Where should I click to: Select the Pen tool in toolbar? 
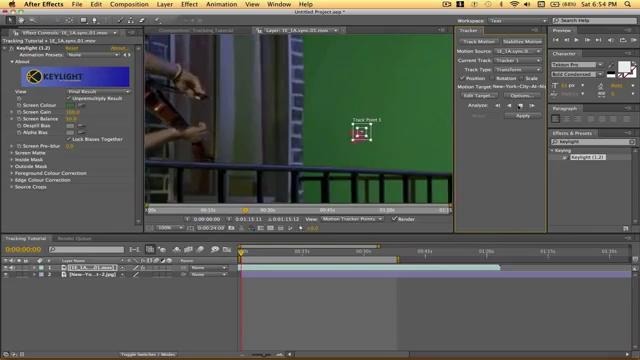95,20
